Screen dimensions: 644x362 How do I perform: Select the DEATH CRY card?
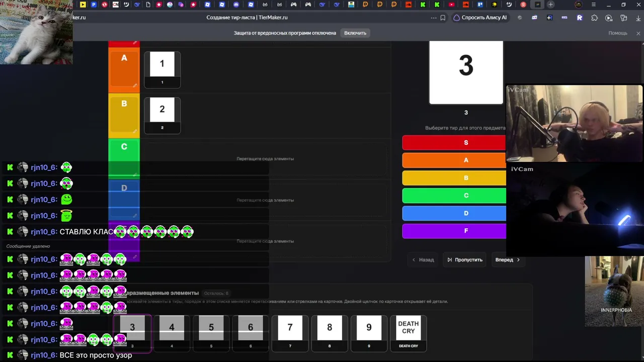tap(409, 333)
